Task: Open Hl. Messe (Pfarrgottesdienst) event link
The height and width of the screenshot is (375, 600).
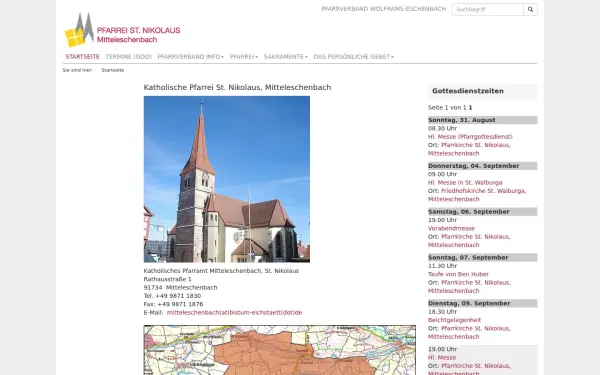Action: [x=470, y=137]
